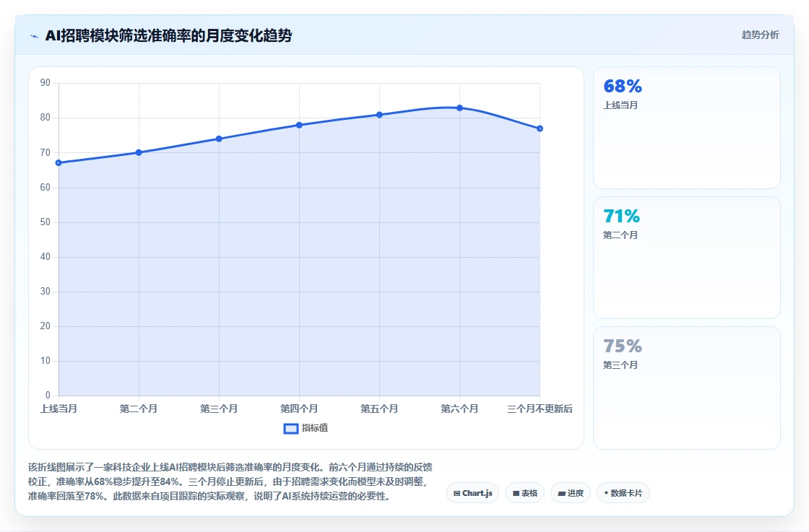Image resolution: width=809 pixels, height=532 pixels.
Task: Click the 第二个月 x-axis label
Action: (139, 409)
